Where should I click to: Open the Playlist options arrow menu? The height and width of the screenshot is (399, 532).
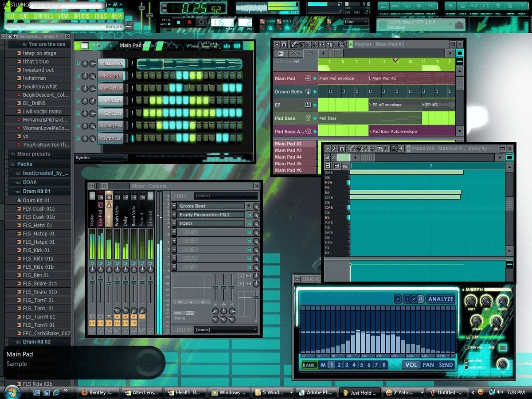click(x=277, y=44)
